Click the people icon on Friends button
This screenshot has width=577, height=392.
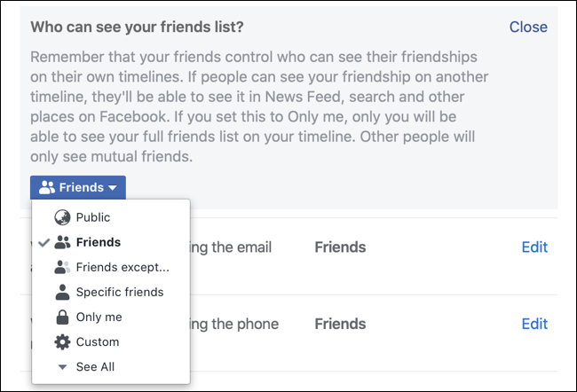point(48,188)
